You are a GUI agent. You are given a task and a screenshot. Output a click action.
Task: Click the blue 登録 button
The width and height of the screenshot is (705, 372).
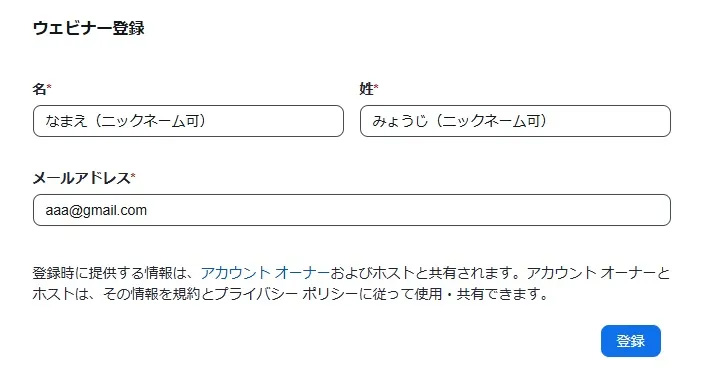tap(631, 341)
